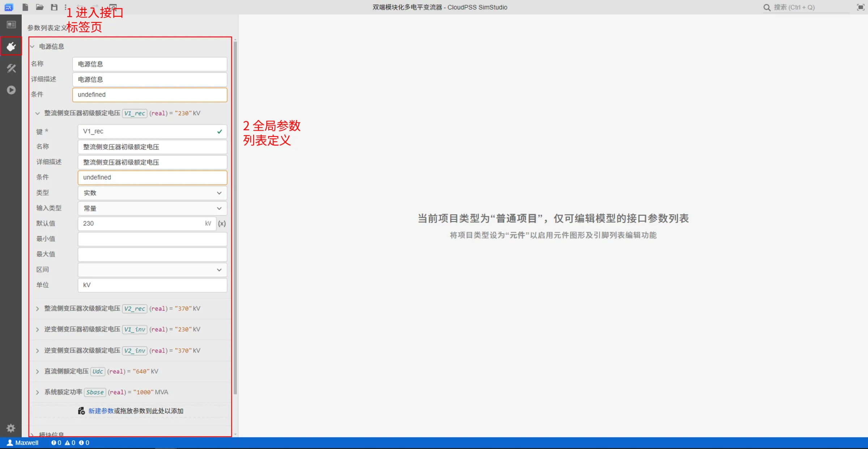Open project with the folder icon

[40, 7]
